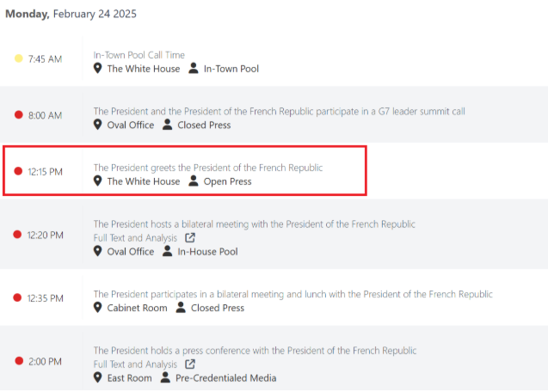Open Full Text and Analysis for bilateral meeting
This screenshot has width=548, height=392.
135,238
